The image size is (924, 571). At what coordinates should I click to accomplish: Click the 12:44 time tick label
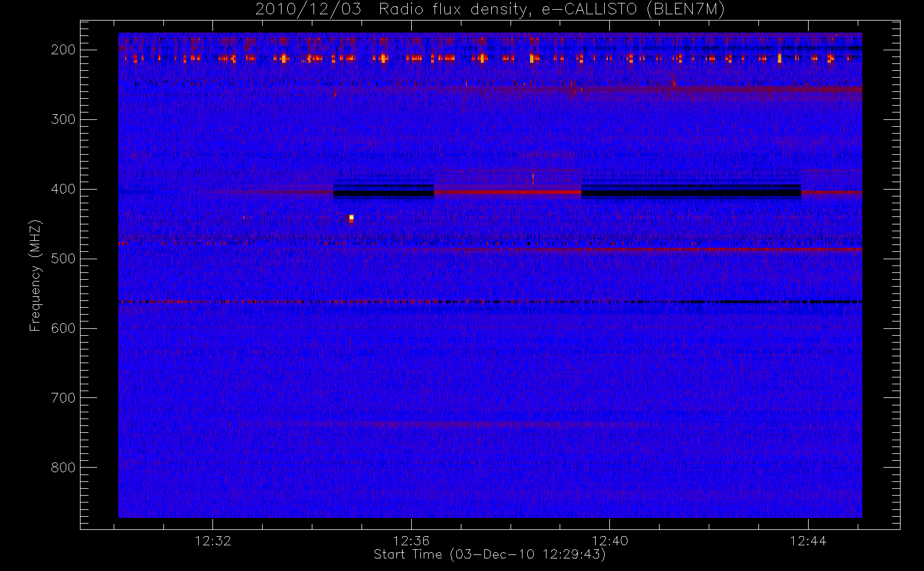pos(808,541)
